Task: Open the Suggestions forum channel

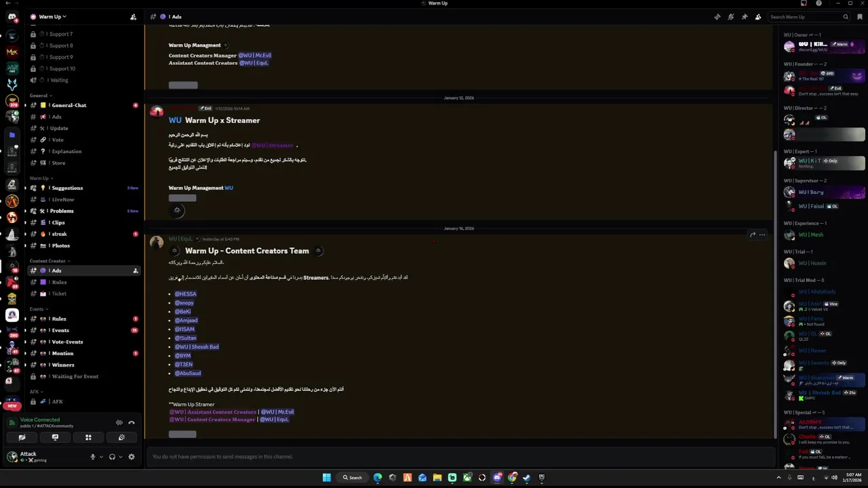Action: click(83, 188)
